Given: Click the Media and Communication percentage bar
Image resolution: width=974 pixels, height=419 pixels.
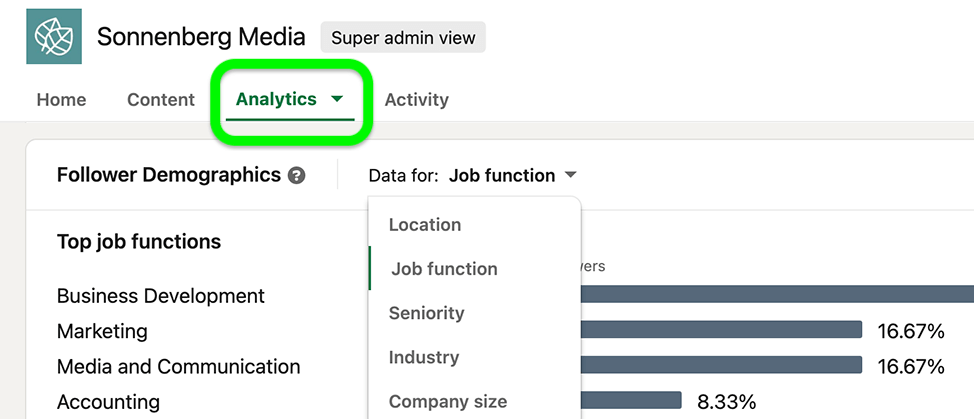Looking at the screenshot, I should [x=721, y=365].
